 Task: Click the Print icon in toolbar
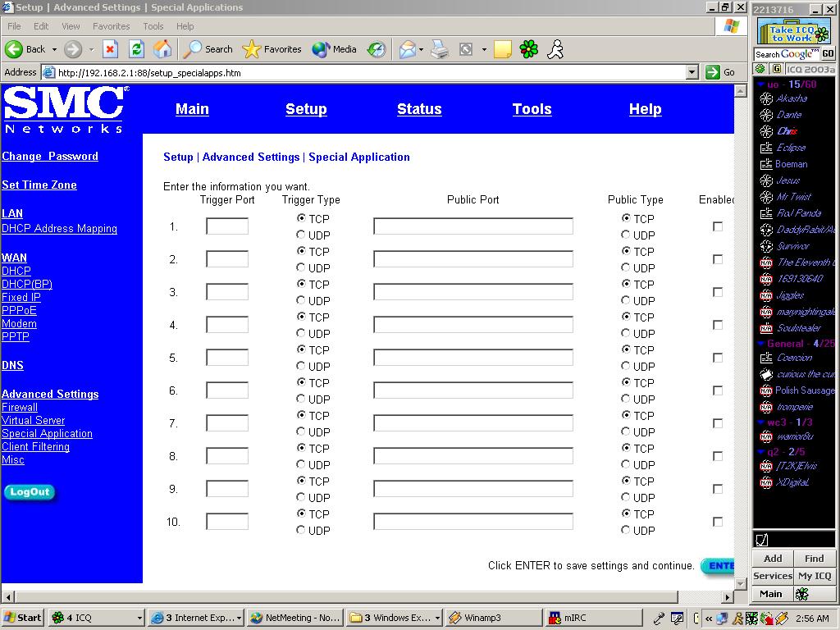440,49
